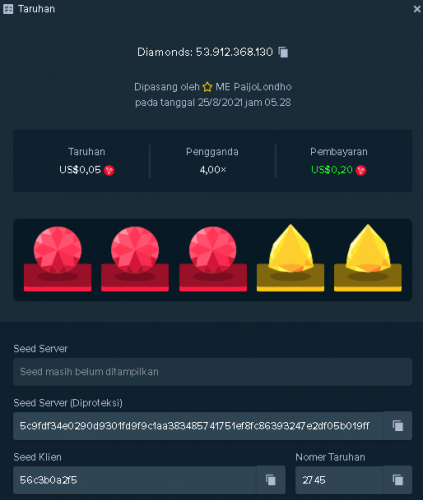Click the currency icon next to US$0,20
This screenshot has height=500, width=423.
pyautogui.click(x=361, y=170)
